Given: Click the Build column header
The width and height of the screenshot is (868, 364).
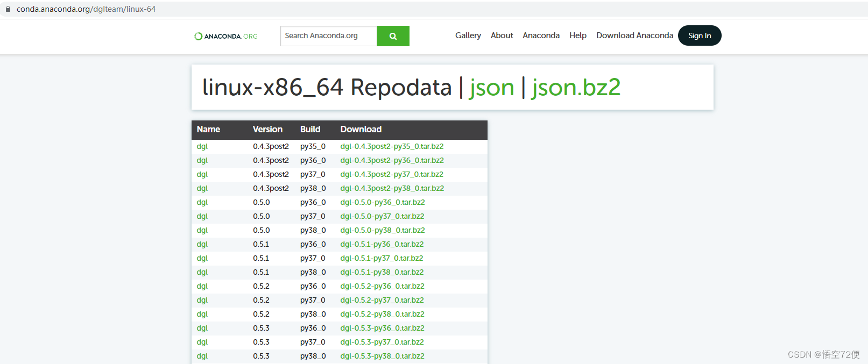Looking at the screenshot, I should 310,129.
